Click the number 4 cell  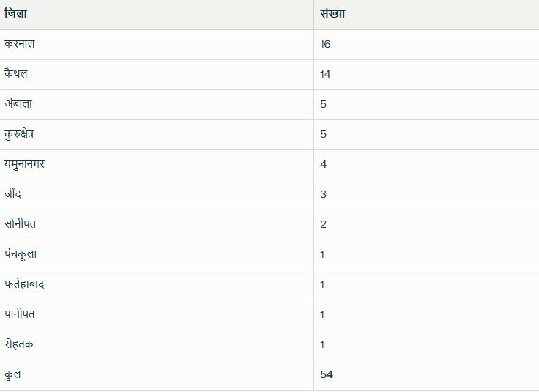[x=324, y=164]
